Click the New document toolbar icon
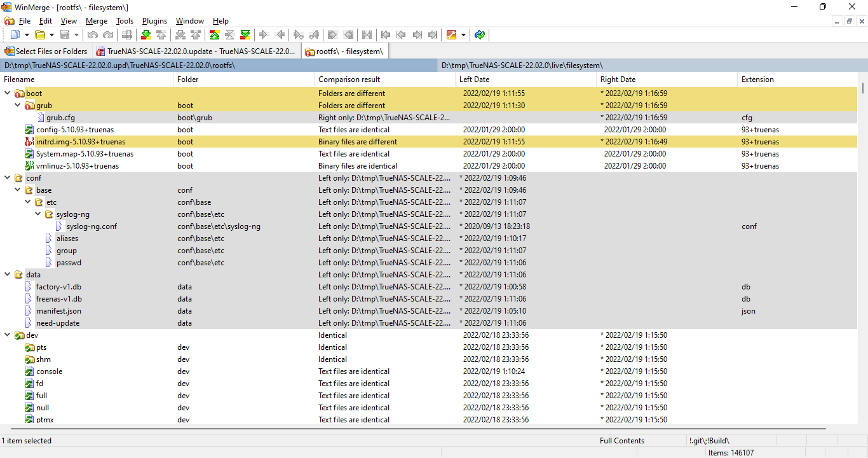The width and height of the screenshot is (868, 458). coord(15,34)
